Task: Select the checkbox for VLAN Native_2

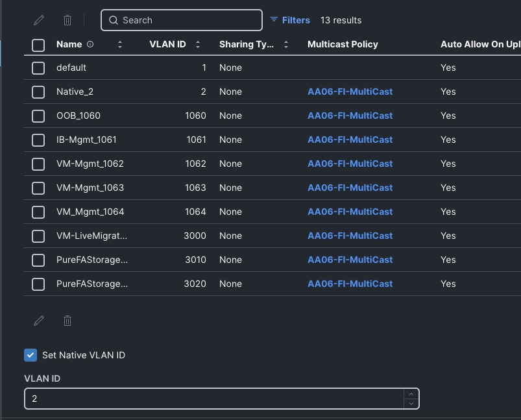Action: click(38, 92)
